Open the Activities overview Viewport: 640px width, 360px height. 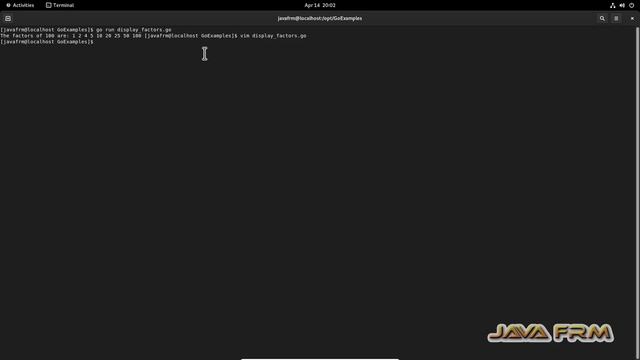(x=20, y=5)
